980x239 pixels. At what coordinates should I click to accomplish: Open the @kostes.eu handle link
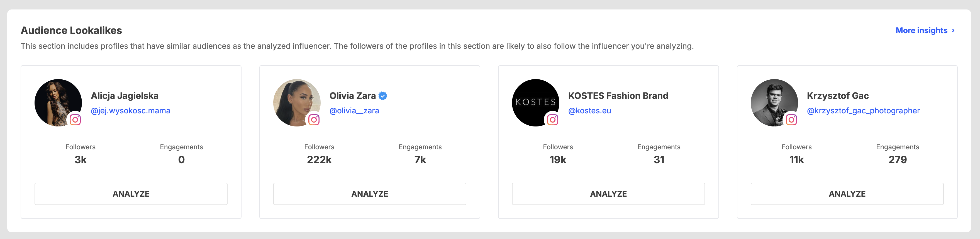click(x=590, y=111)
